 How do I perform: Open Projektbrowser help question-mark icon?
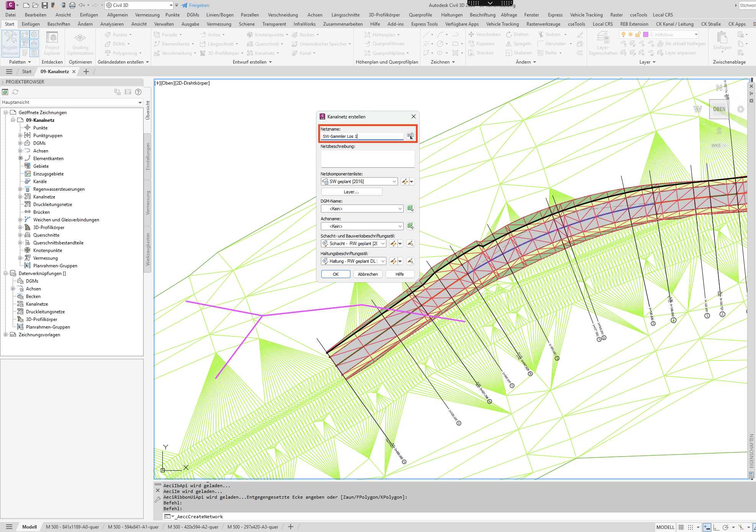point(138,92)
